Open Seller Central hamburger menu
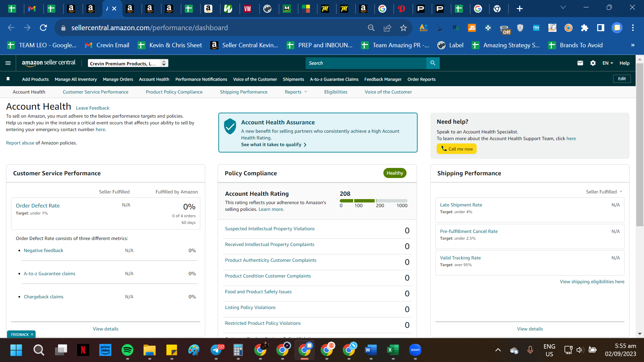Viewport: 644px width, 362px height. (x=8, y=63)
